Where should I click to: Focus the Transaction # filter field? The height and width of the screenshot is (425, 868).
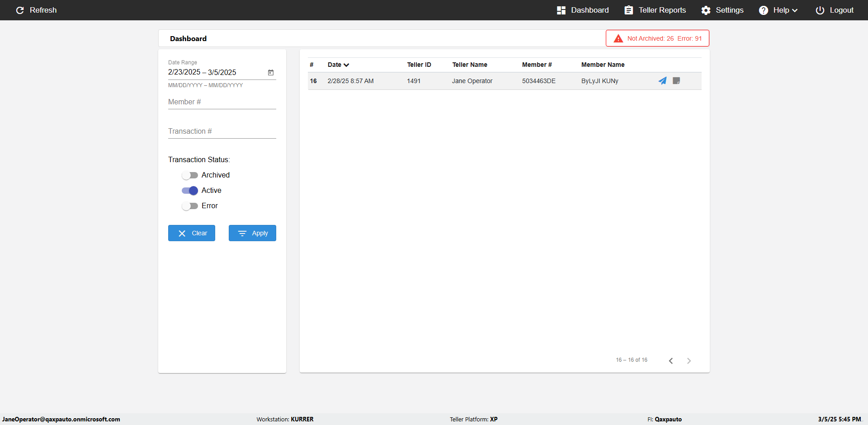click(222, 131)
